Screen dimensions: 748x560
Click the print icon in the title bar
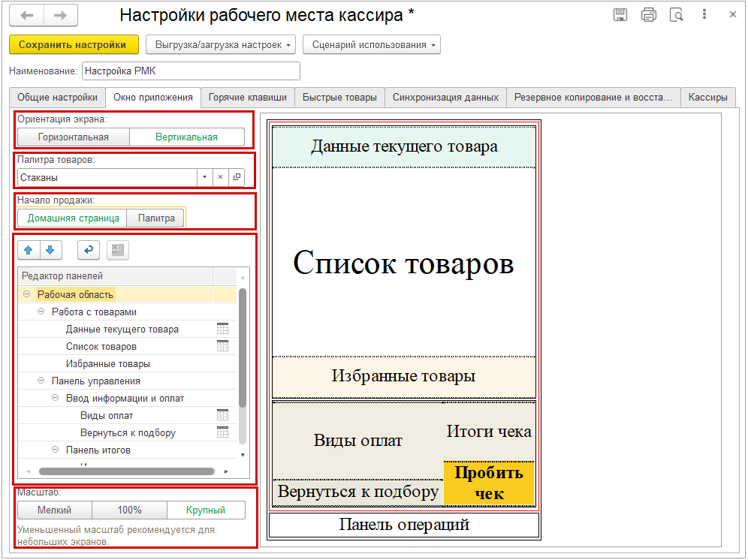pyautogui.click(x=648, y=15)
